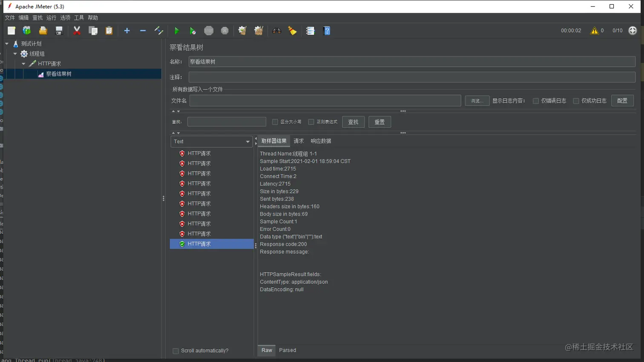The image size is (644, 362).
Task: Open the 选项 menu
Action: 65,18
